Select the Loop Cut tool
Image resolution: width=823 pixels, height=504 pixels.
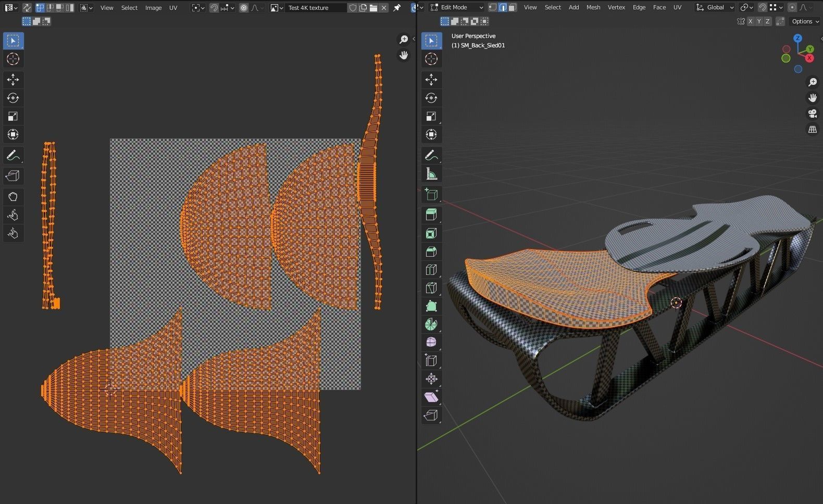point(431,270)
